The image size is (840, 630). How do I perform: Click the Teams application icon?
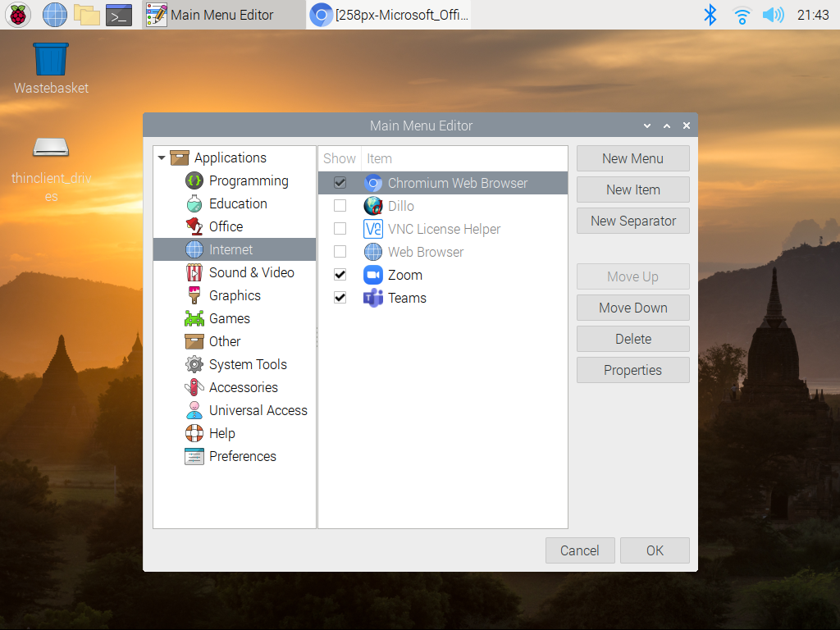pyautogui.click(x=373, y=298)
